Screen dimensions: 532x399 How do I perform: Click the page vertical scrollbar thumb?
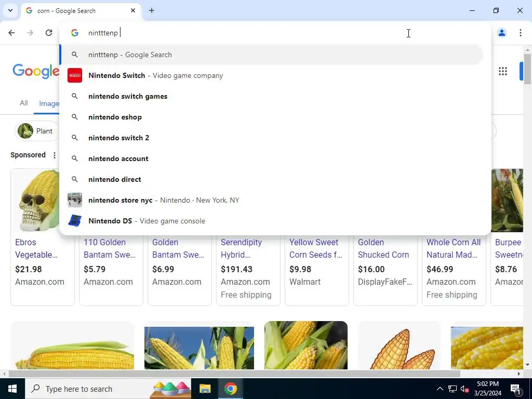527,69
